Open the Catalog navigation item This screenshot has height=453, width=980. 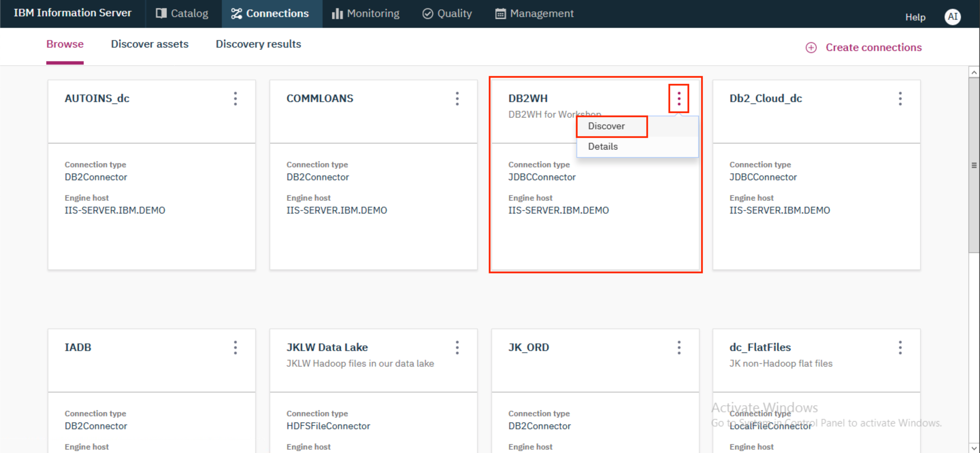pos(183,14)
